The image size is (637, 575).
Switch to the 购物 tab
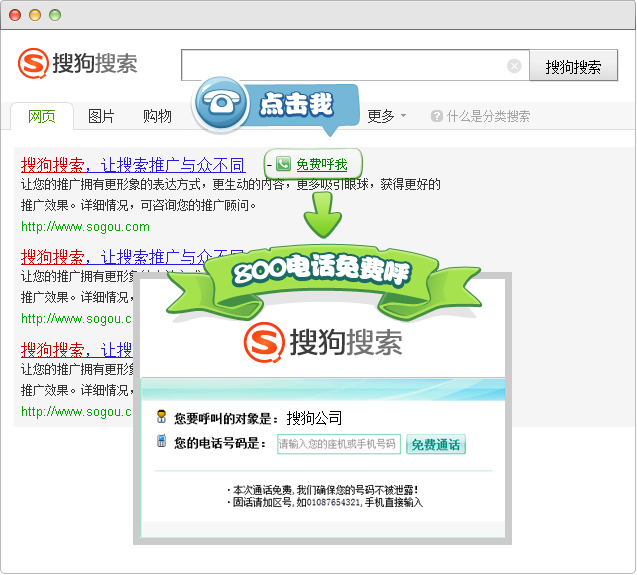pos(157,116)
